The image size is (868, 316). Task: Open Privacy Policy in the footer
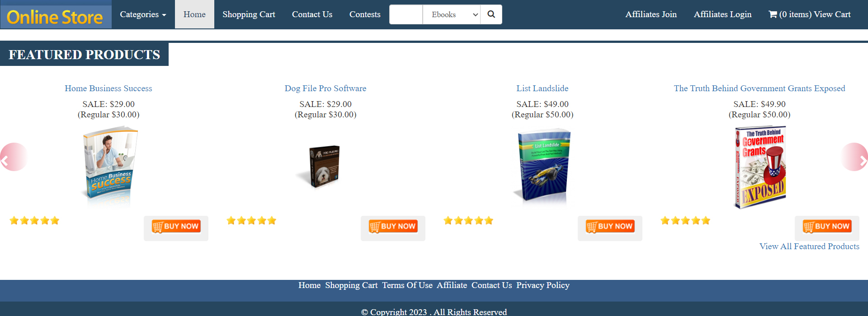pos(543,285)
